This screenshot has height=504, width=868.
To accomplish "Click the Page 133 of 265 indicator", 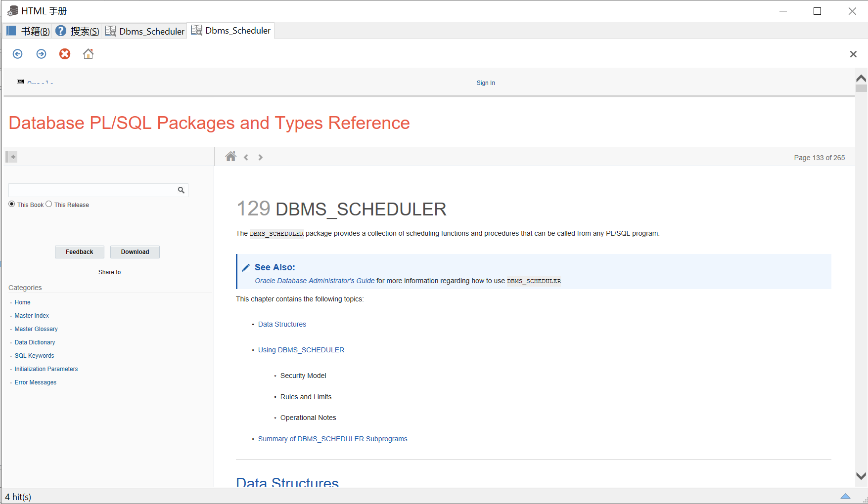I will [819, 158].
